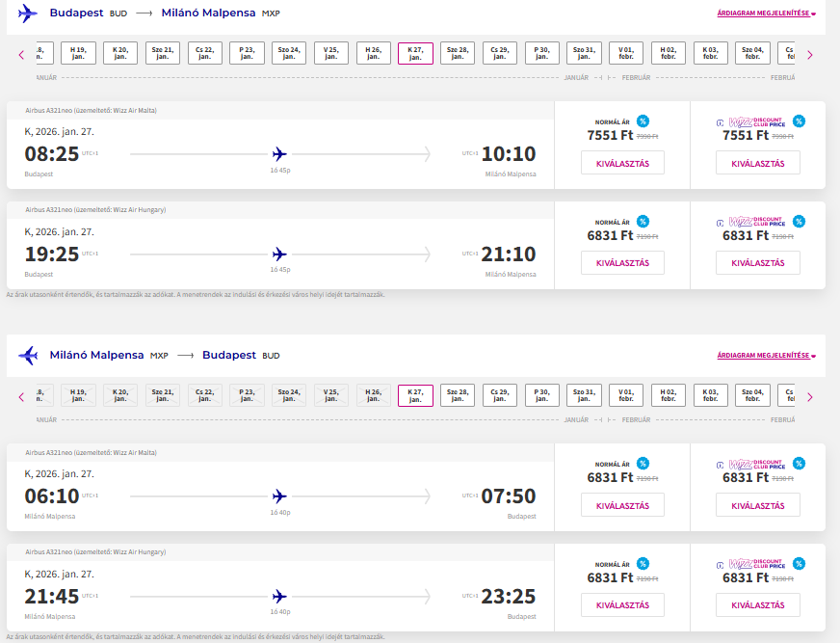Click the plane icon on the 21:45 flight route line
The height and width of the screenshot is (643, 840).
[279, 597]
